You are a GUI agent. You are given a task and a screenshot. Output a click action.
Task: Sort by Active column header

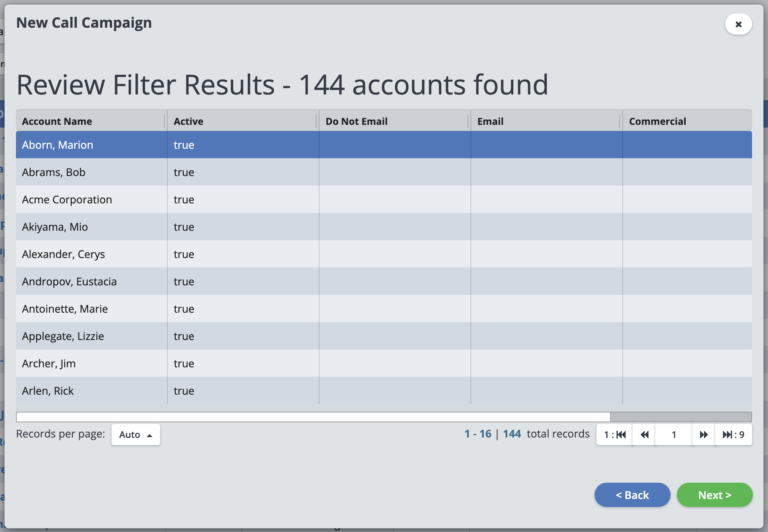[x=189, y=121]
